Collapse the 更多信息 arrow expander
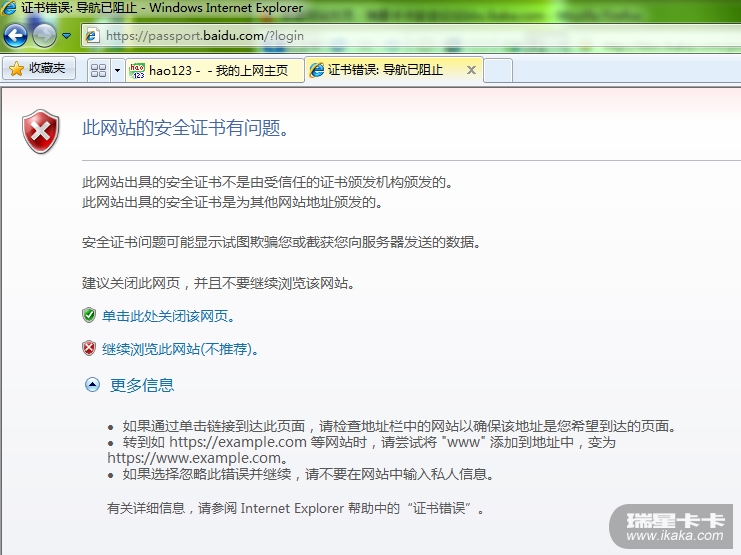This screenshot has width=741, height=555. [92, 385]
